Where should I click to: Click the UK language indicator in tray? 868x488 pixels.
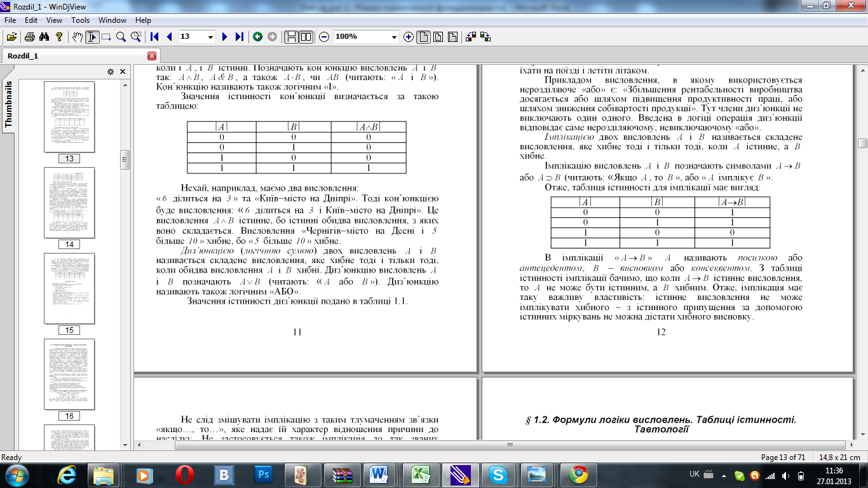coord(695,474)
